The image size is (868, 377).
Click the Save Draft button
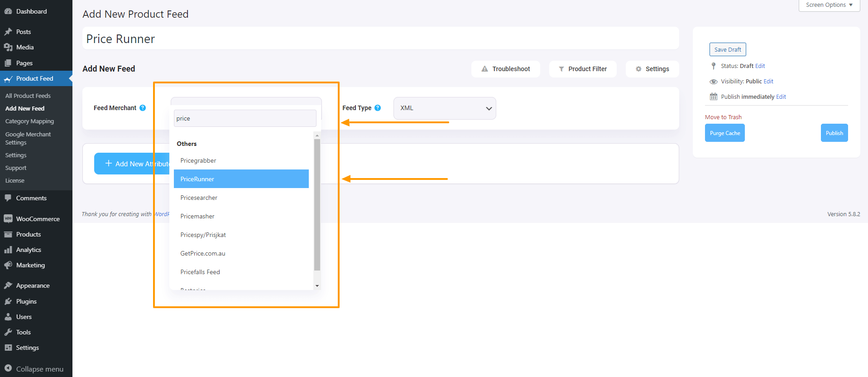pyautogui.click(x=727, y=49)
